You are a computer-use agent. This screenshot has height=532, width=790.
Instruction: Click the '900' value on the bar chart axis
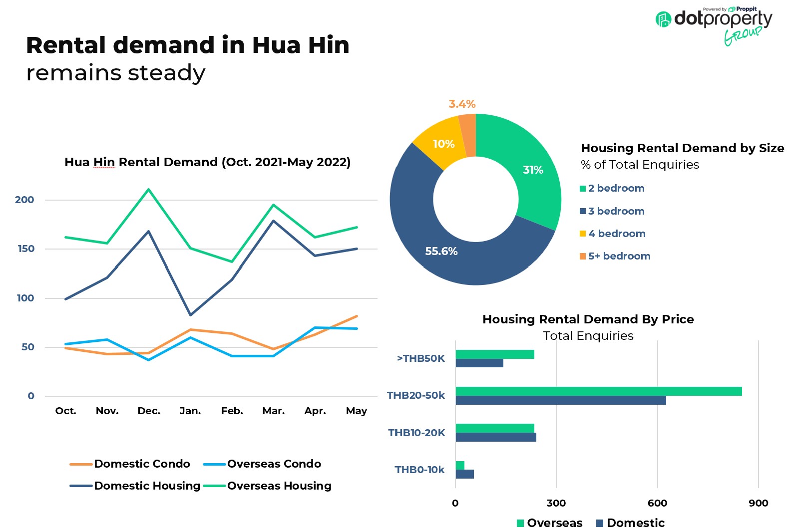coord(758,503)
